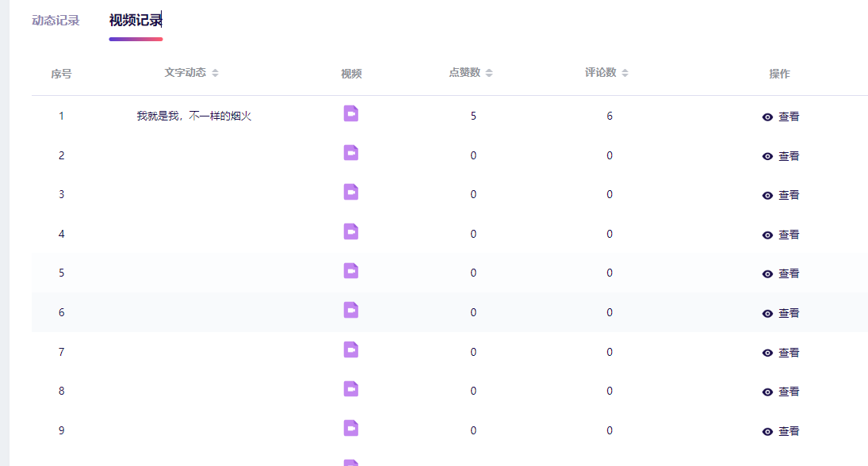Switch to the 动态记录 tab
Image resolution: width=868 pixels, height=466 pixels.
click(x=55, y=21)
